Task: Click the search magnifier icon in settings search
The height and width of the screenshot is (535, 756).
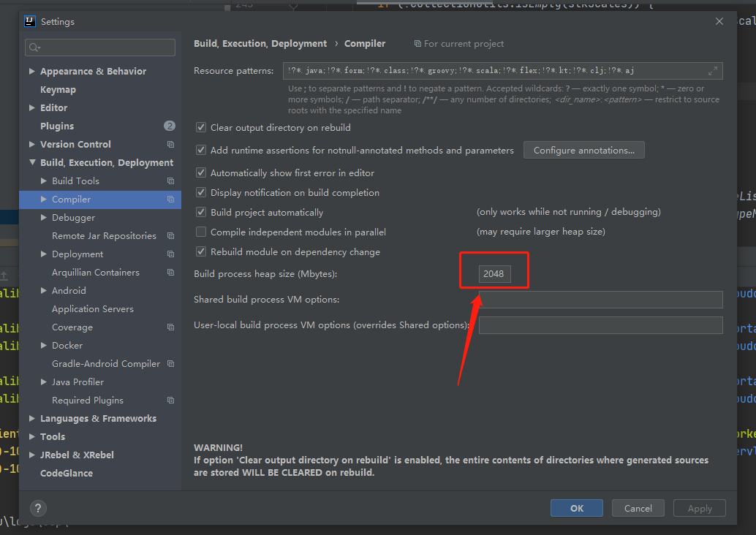Action: point(34,48)
